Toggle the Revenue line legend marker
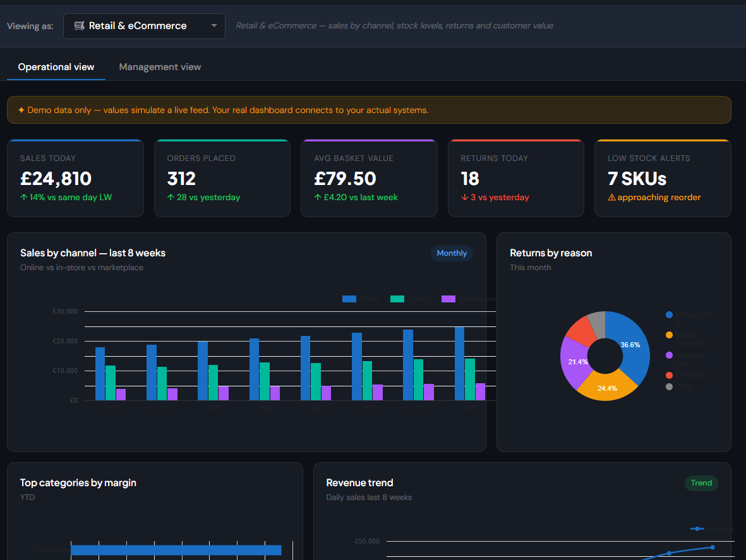 697,528
